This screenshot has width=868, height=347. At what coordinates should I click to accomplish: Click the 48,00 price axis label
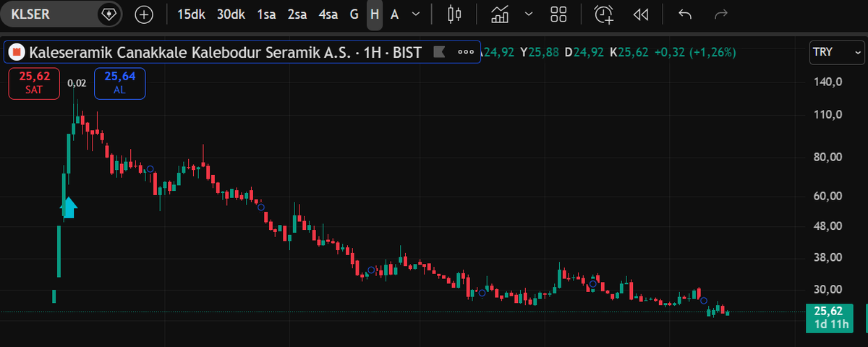click(827, 226)
